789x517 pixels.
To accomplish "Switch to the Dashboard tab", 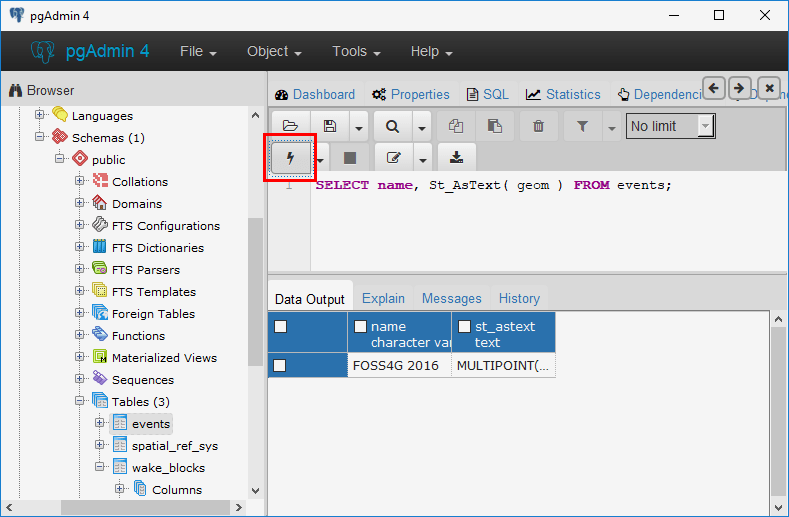I will click(315, 94).
